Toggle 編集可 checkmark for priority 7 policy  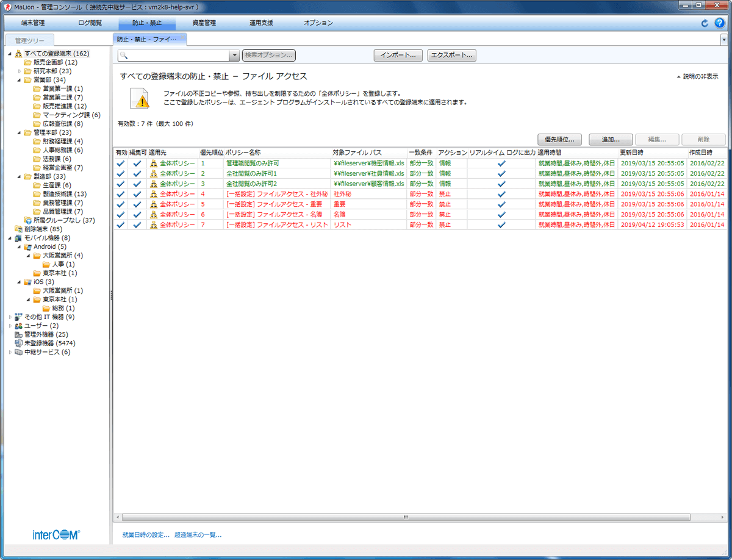[x=137, y=225]
